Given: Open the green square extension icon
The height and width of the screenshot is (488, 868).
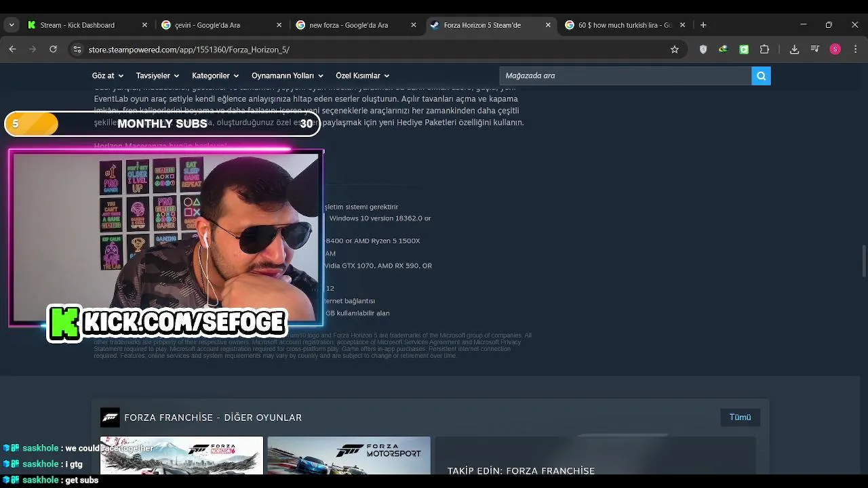Looking at the screenshot, I should [744, 49].
